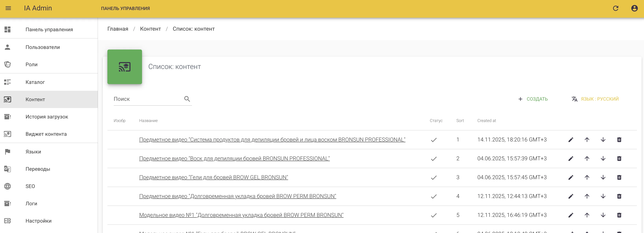Click the green content list icon
Image resolution: width=644 pixels, height=233 pixels.
(x=125, y=67)
